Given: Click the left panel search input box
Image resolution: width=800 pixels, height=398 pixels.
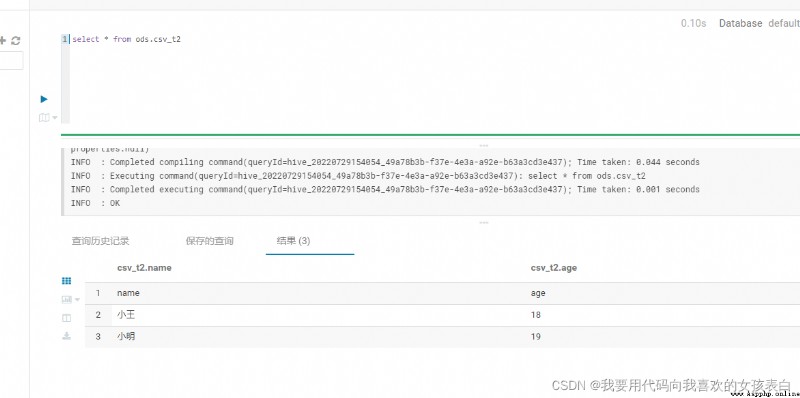Looking at the screenshot, I should coord(11,60).
